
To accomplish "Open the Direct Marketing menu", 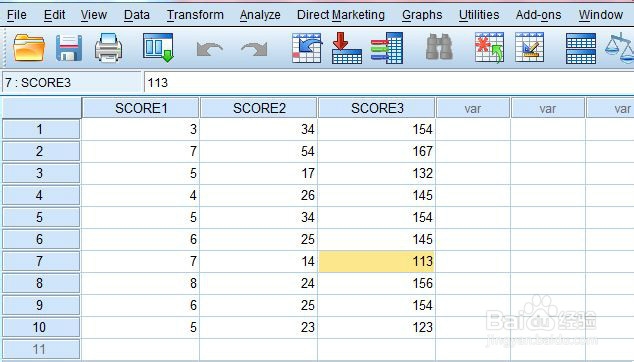I will click(341, 15).
